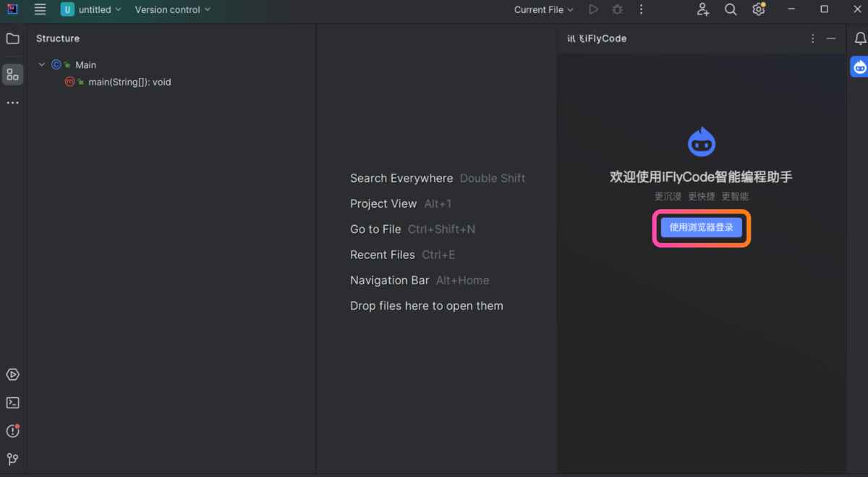Expand the Current File run configuration dropdown

pos(543,9)
